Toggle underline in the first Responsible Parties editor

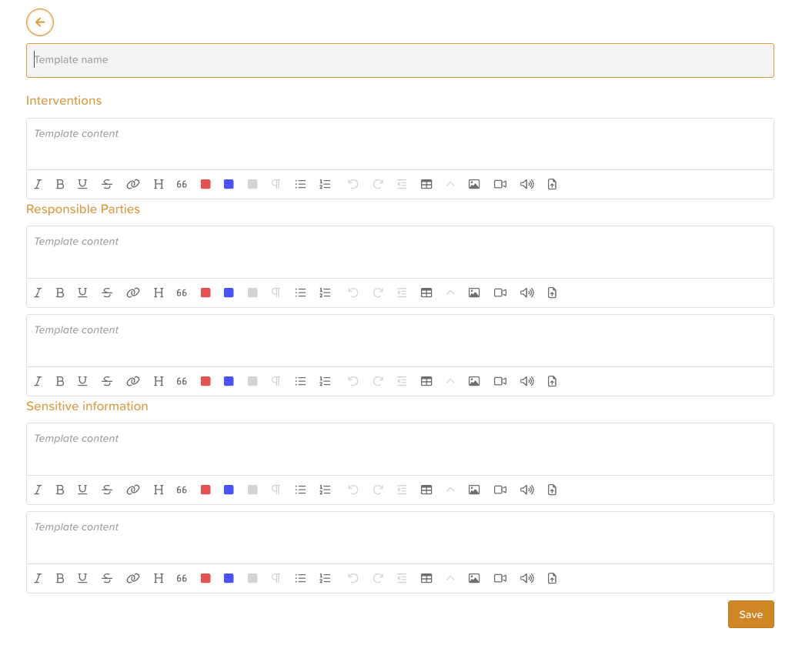(x=82, y=293)
